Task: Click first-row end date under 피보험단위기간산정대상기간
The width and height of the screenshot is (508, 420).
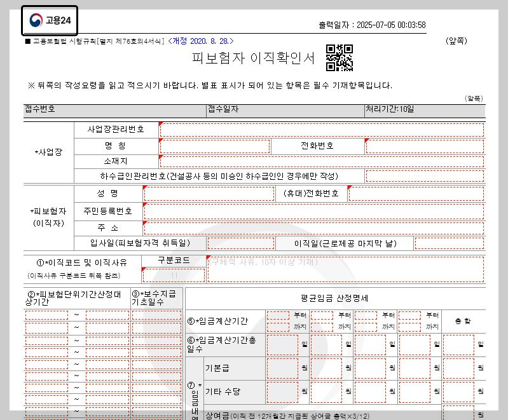Action: 107,315
